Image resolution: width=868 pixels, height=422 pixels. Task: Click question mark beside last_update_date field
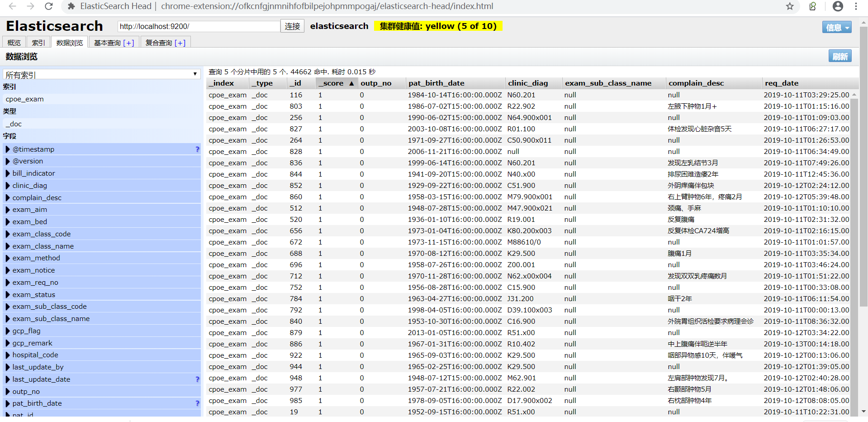point(197,379)
